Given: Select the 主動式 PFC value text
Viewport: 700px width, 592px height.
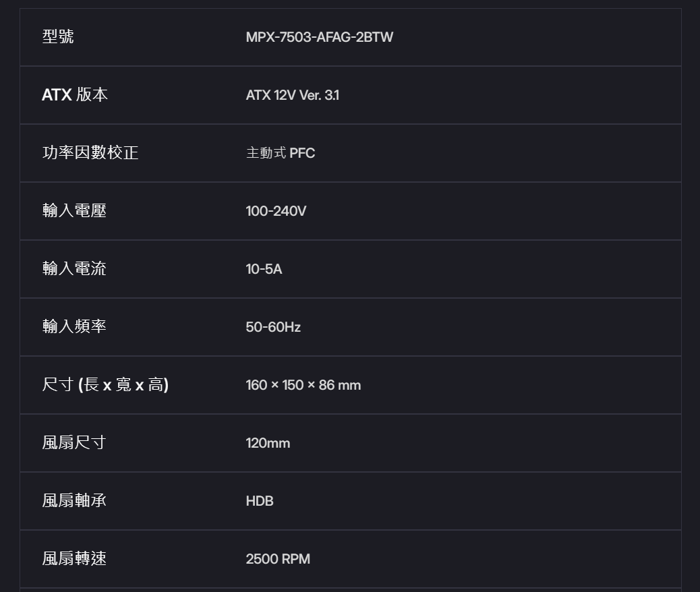Looking at the screenshot, I should [280, 153].
